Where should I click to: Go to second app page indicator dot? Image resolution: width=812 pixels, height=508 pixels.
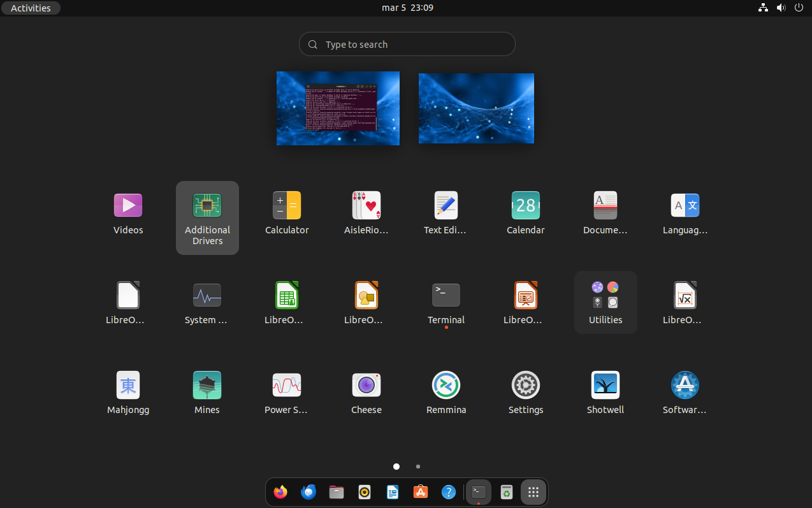[418, 467]
